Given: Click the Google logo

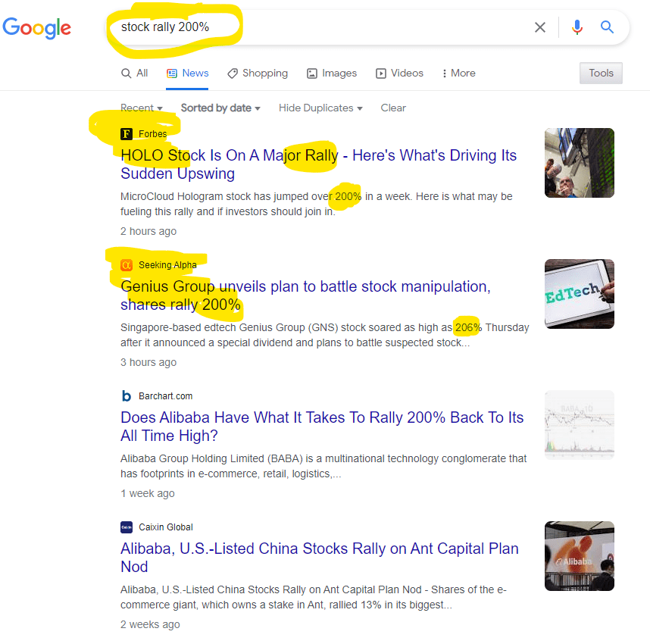Looking at the screenshot, I should click(x=37, y=28).
